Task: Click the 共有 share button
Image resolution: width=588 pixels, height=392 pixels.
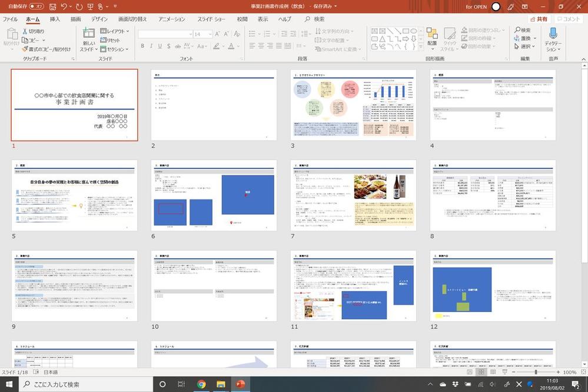Action: click(x=539, y=19)
